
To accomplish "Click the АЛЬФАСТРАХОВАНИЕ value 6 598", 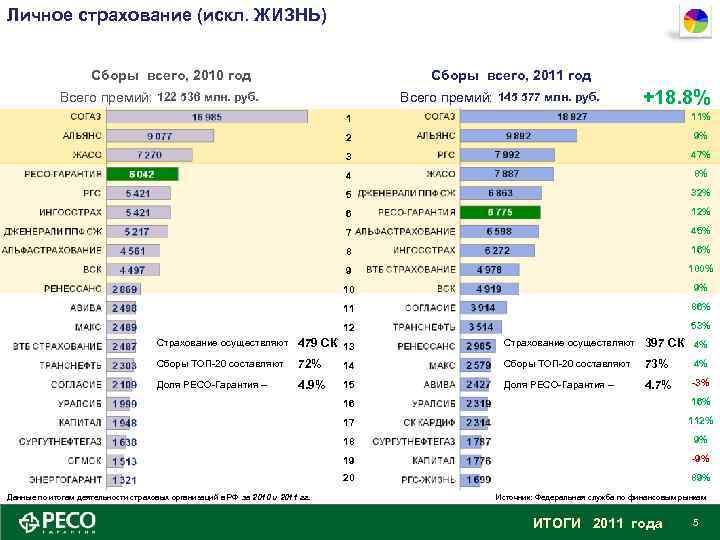I will (499, 231).
